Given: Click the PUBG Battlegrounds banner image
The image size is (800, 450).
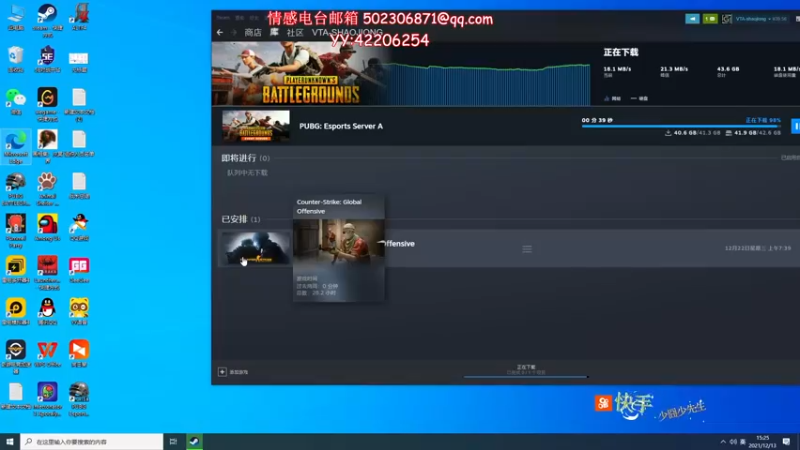Looking at the screenshot, I should pyautogui.click(x=301, y=73).
